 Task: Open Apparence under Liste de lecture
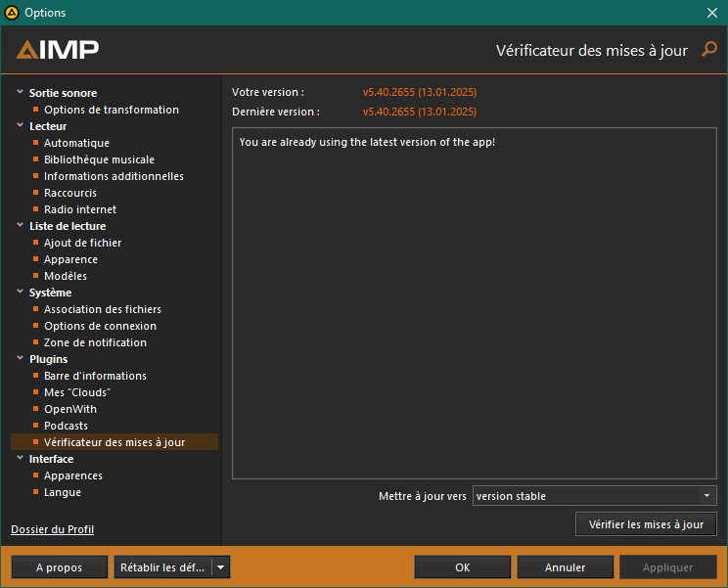(70, 259)
